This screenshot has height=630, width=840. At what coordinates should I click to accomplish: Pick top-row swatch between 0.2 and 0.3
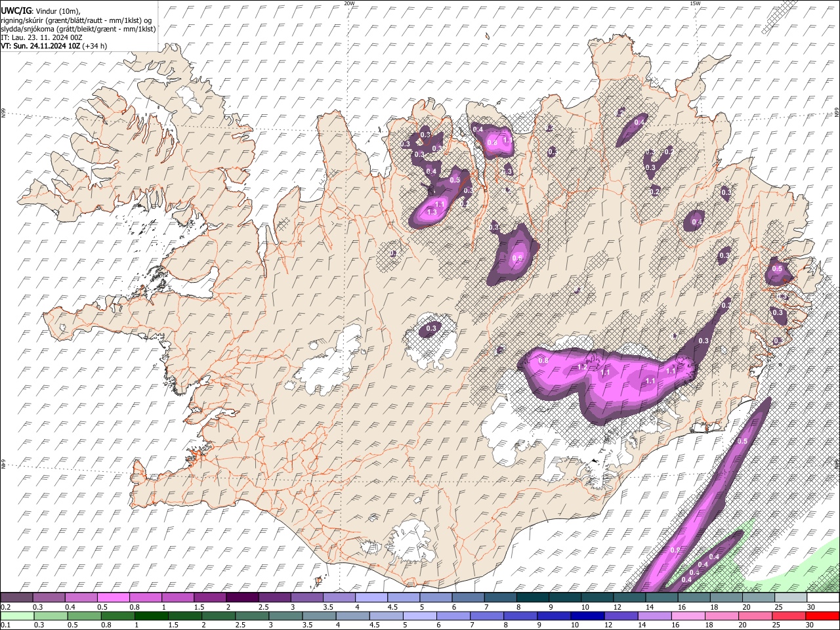[16, 598]
